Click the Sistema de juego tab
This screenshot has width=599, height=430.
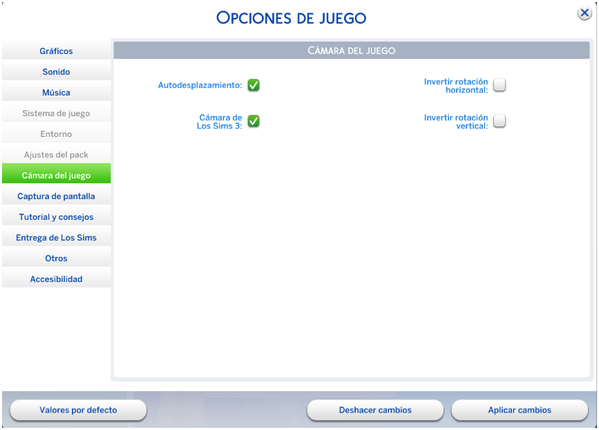pos(56,113)
